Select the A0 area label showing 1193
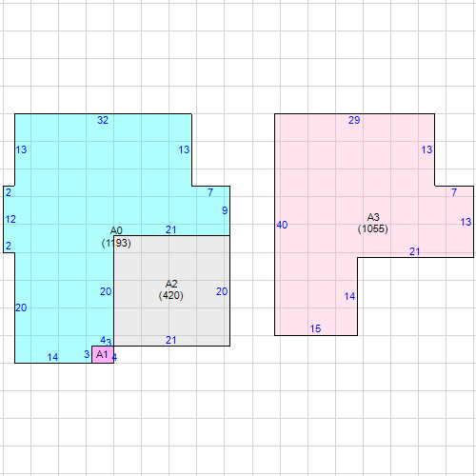Viewport: 476px width, 476px height. 116,237
